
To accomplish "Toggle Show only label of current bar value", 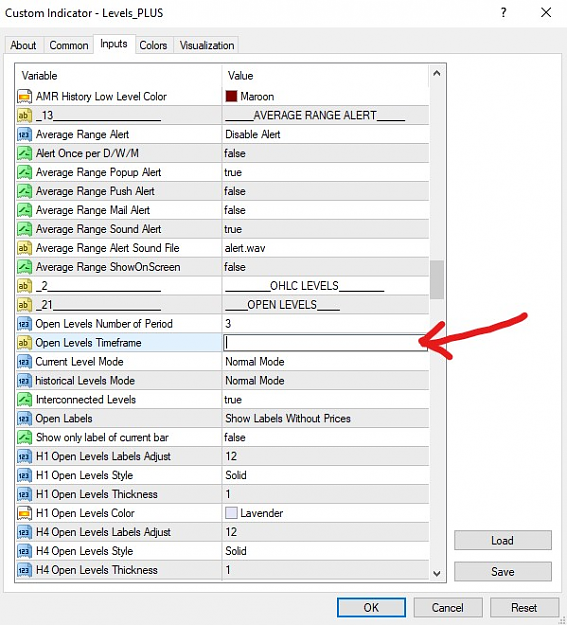I will pyautogui.click(x=326, y=437).
